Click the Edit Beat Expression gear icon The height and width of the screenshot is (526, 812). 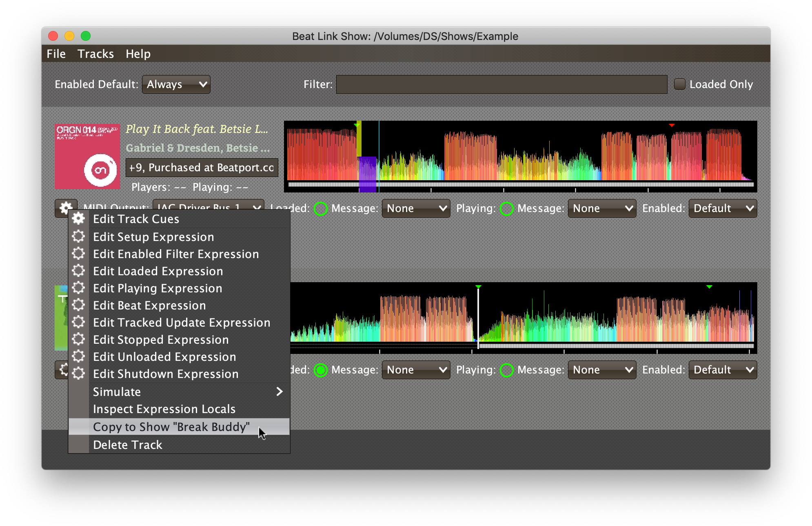coord(79,305)
